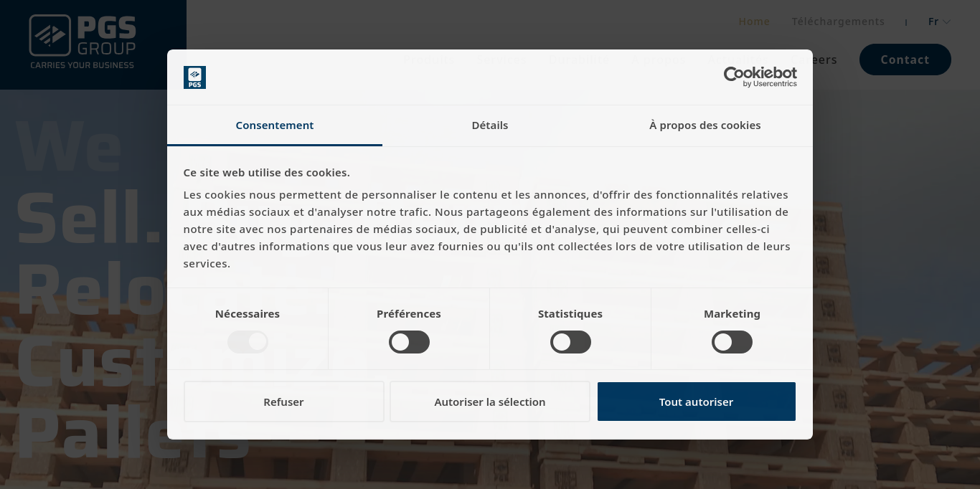Enable the Préférences cookie toggle
Image resolution: width=980 pixels, height=489 pixels.
click(409, 342)
